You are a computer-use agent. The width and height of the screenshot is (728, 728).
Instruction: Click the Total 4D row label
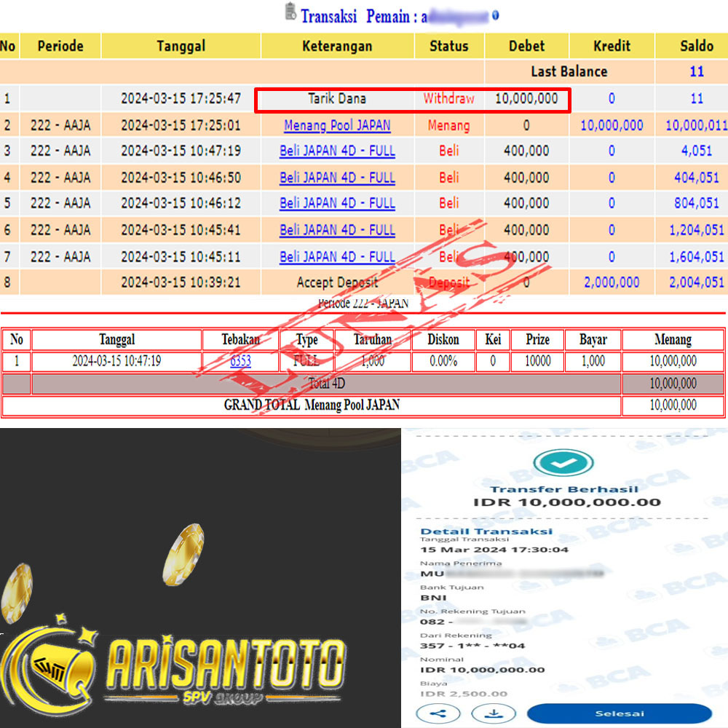[327, 384]
